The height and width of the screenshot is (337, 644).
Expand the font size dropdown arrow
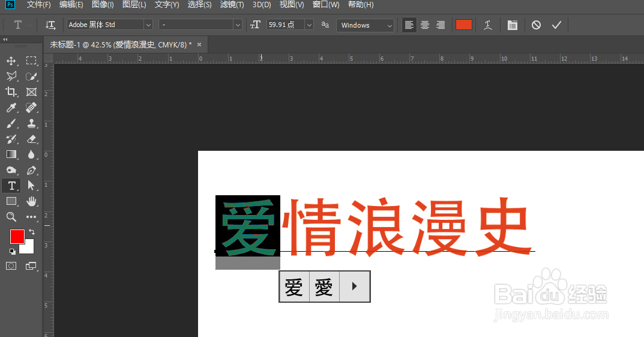(x=309, y=25)
